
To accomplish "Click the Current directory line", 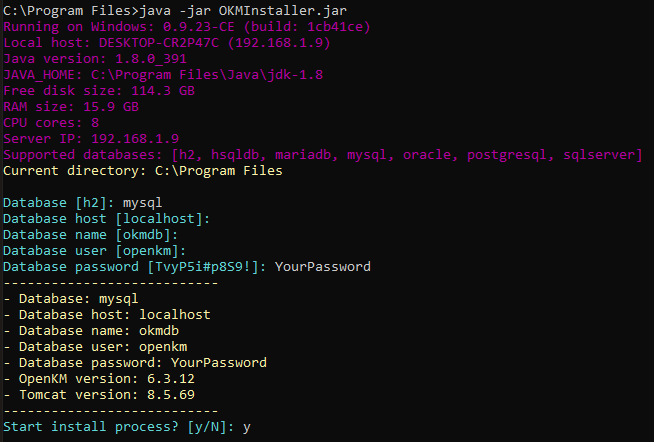I will (x=143, y=171).
